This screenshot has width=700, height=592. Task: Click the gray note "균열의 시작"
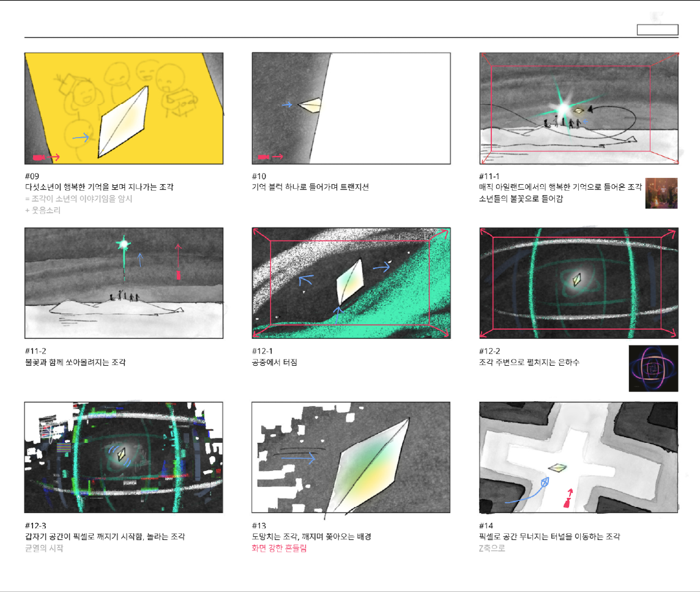44,549
